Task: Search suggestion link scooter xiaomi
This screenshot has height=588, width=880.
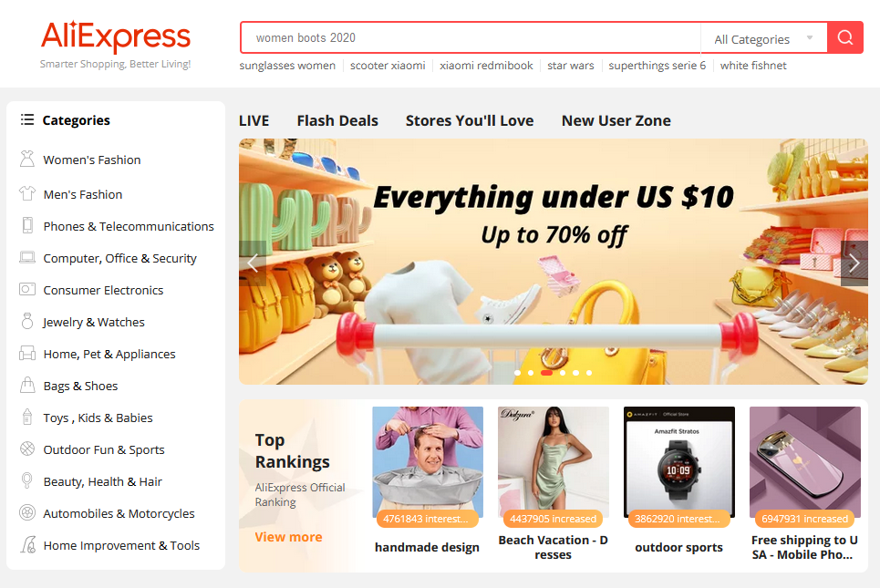Action: tap(388, 66)
